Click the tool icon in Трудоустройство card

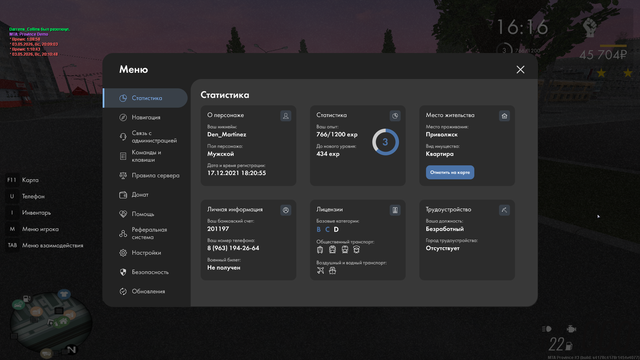(x=504, y=210)
